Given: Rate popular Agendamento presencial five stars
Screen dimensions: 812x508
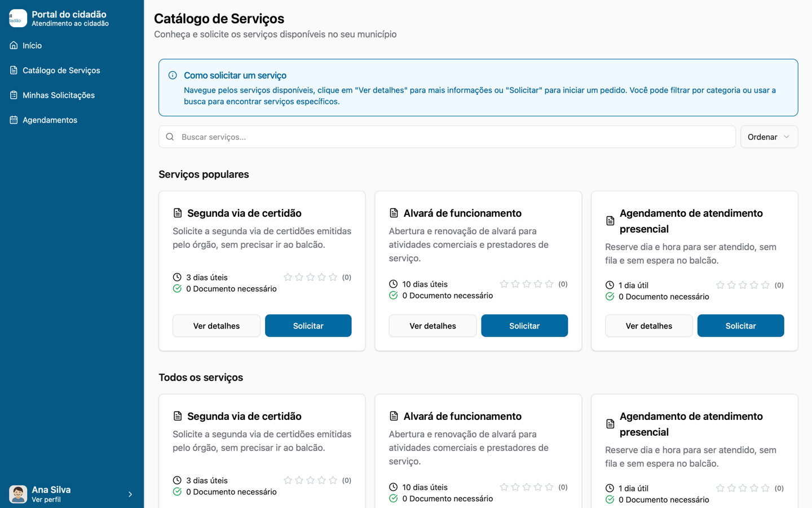Looking at the screenshot, I should click(x=765, y=285).
